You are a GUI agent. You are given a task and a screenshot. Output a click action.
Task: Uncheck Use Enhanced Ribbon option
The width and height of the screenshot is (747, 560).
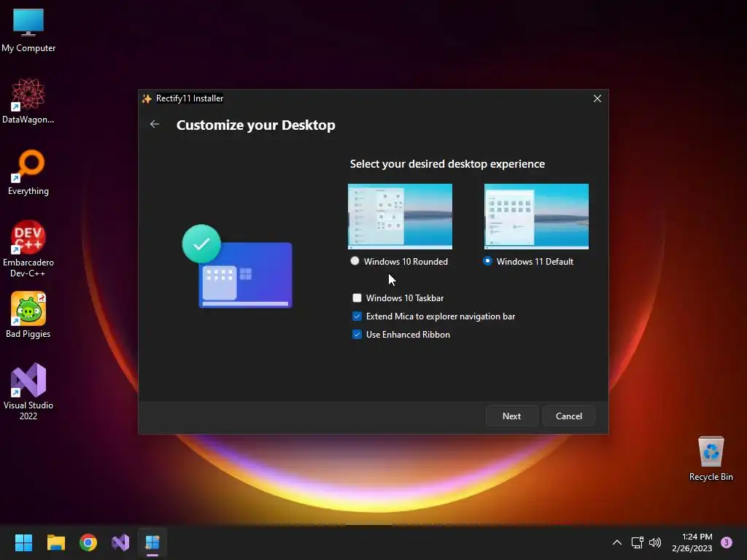tap(357, 334)
